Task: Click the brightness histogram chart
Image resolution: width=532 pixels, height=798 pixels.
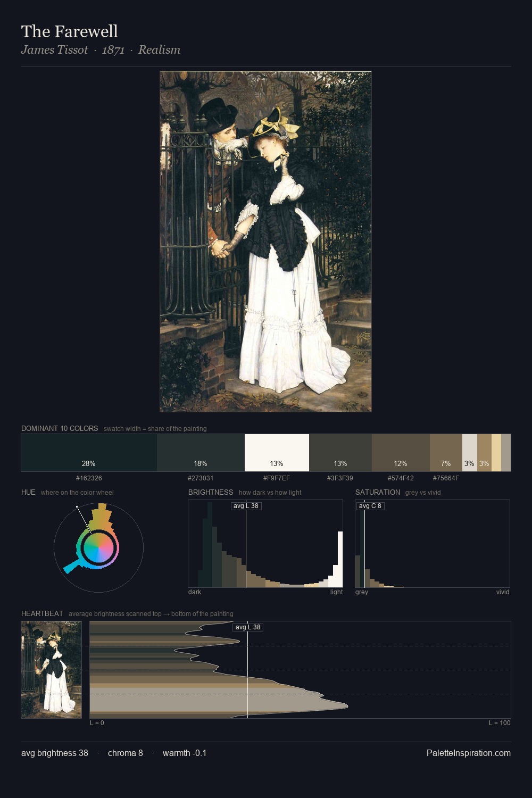Action: tap(265, 544)
